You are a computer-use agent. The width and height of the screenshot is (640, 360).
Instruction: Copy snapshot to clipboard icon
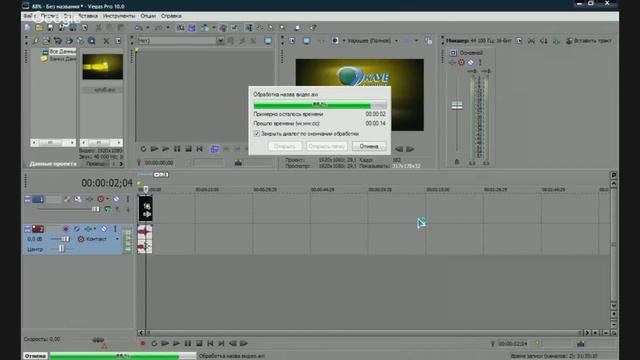click(428, 41)
